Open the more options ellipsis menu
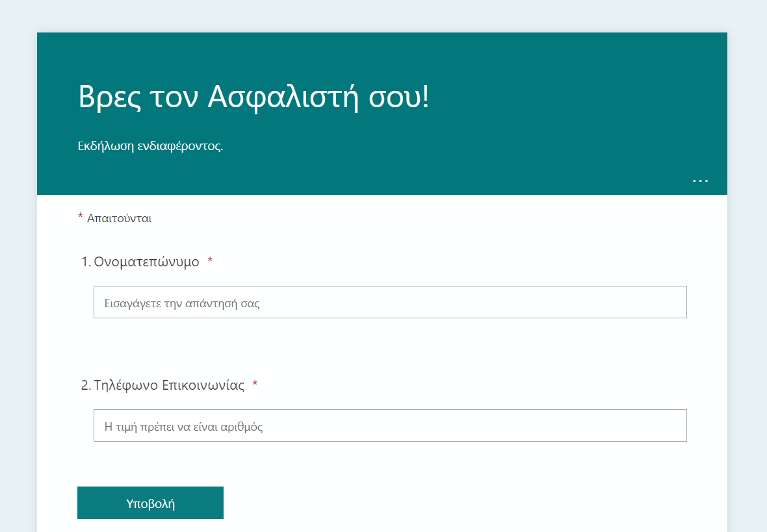 (700, 181)
